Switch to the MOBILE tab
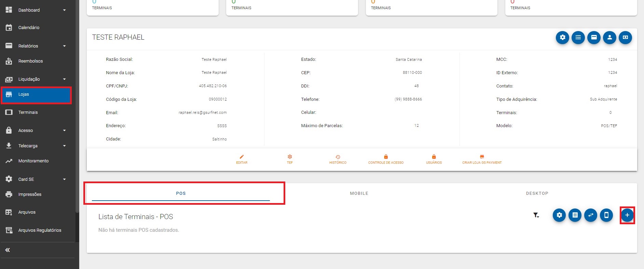The height and width of the screenshot is (269, 644). click(359, 193)
